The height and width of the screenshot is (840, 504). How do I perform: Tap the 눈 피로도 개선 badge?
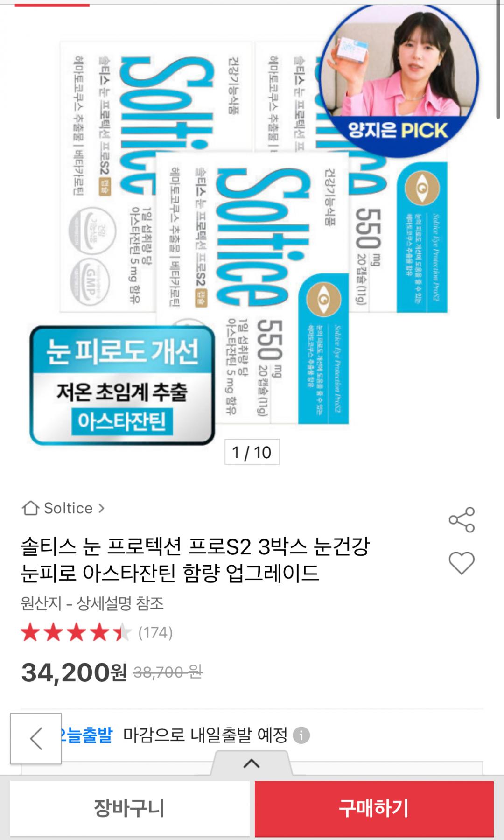click(x=122, y=385)
